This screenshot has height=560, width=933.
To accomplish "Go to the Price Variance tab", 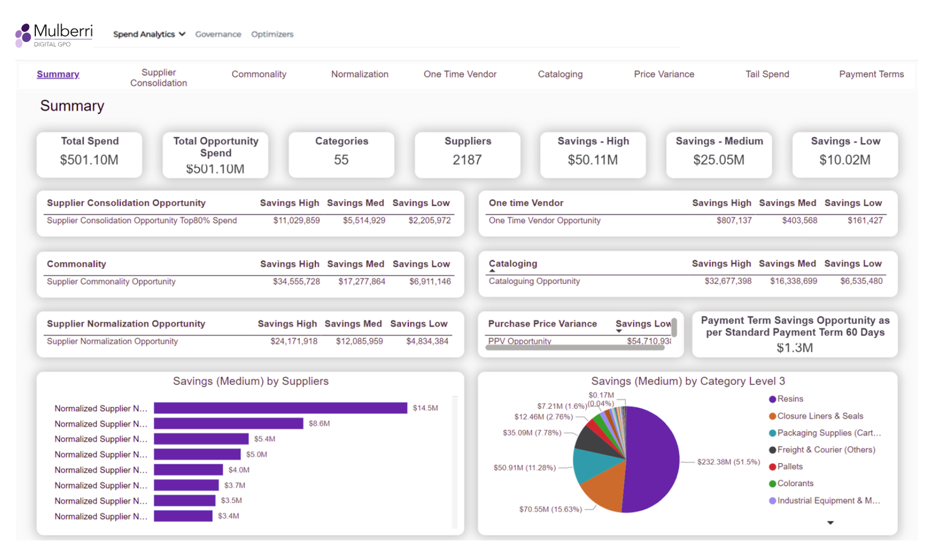I will coord(664,74).
